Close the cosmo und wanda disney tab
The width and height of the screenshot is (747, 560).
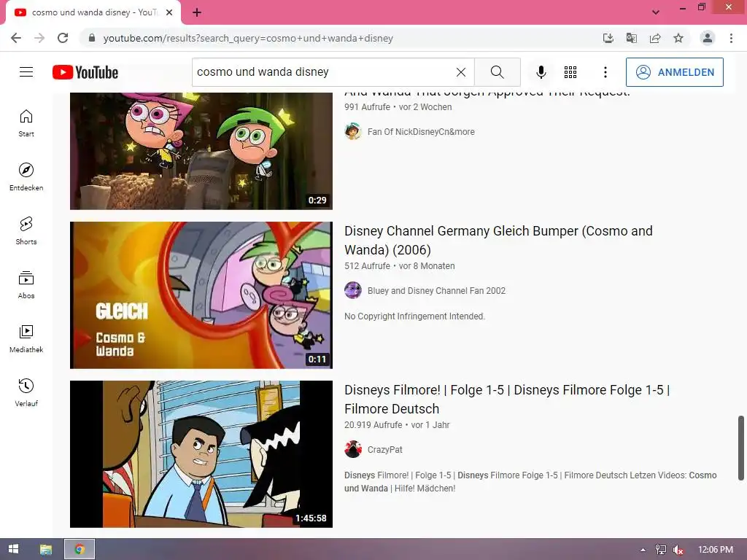pyautogui.click(x=169, y=13)
